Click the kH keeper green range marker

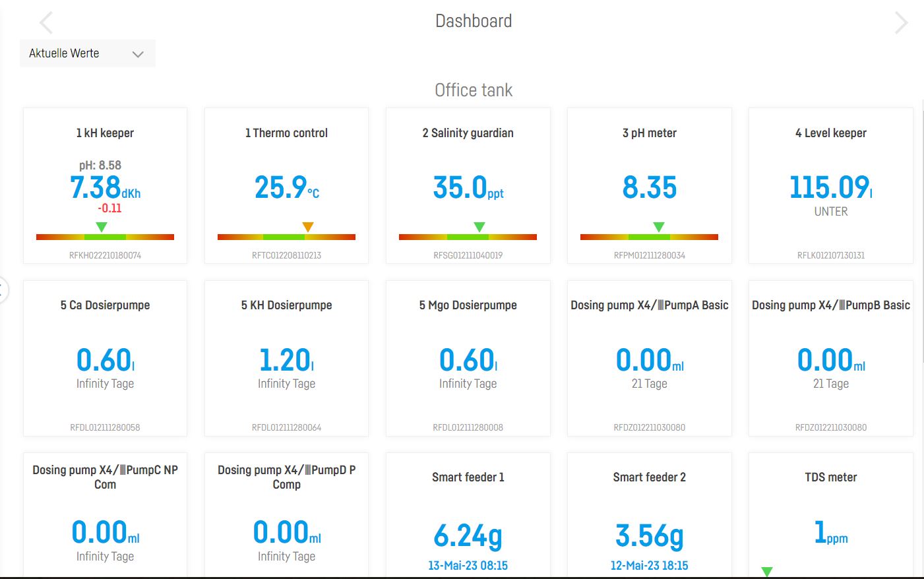pyautogui.click(x=102, y=227)
